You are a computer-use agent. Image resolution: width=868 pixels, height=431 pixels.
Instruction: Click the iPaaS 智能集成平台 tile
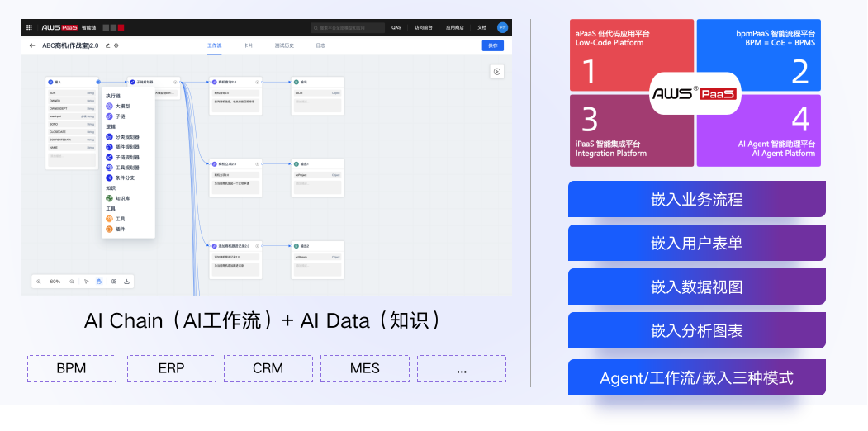tap(632, 130)
